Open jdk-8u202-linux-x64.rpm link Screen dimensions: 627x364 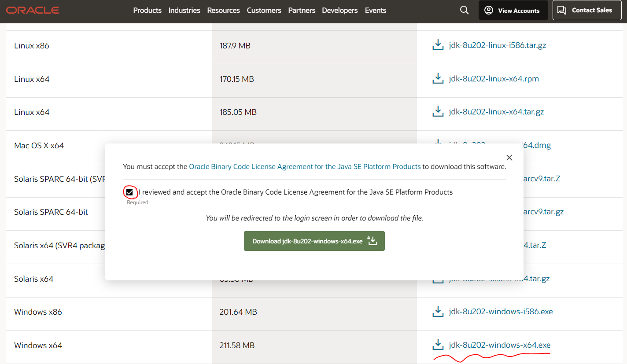coord(494,79)
